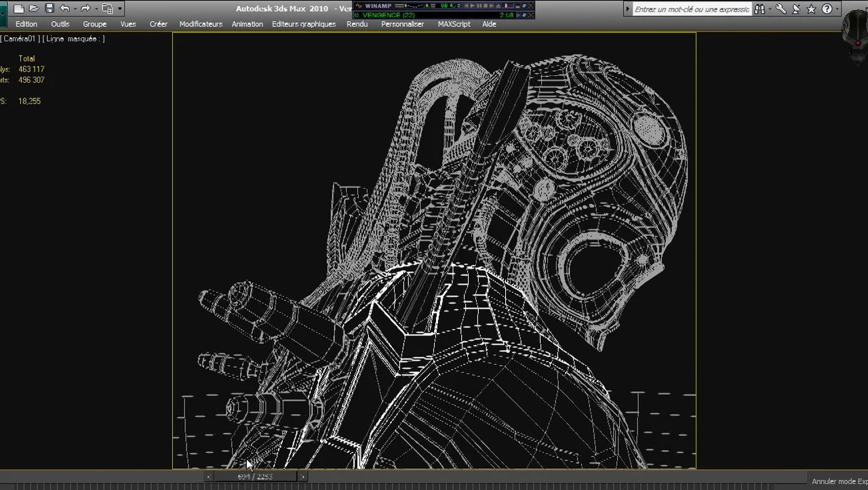The image size is (868, 490).
Task: Click the Save File floppy icon
Action: click(x=50, y=8)
